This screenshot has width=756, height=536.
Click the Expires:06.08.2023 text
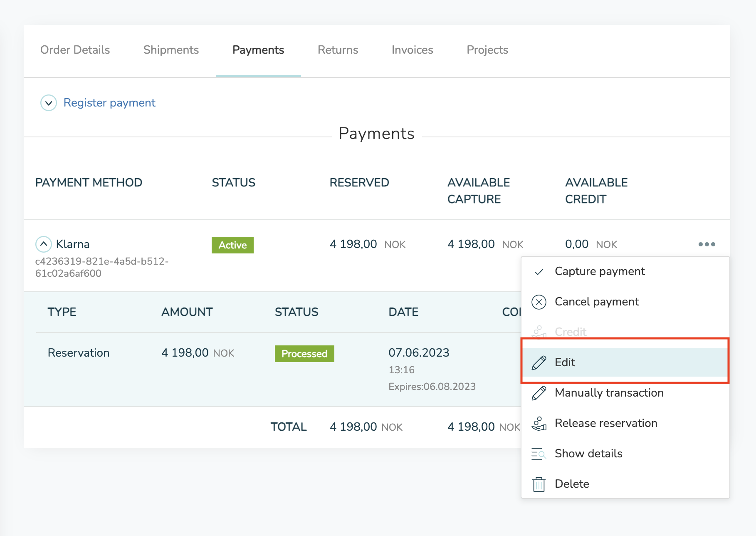click(432, 387)
